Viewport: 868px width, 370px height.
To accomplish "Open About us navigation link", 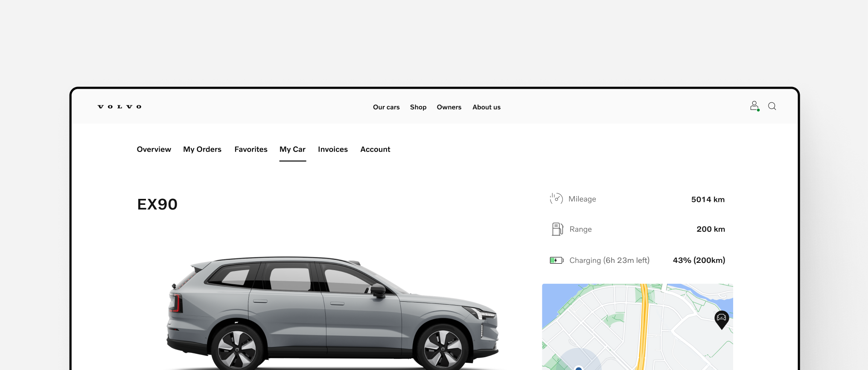I will [x=486, y=107].
